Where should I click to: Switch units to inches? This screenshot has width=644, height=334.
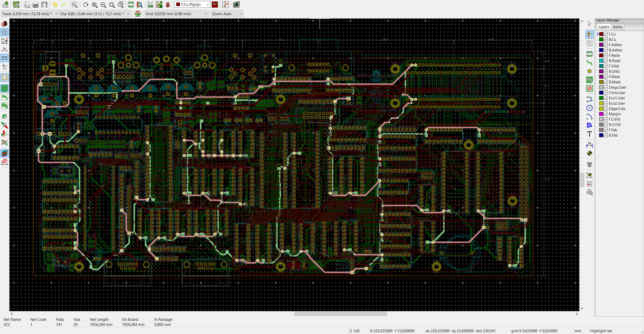[x=5, y=49]
